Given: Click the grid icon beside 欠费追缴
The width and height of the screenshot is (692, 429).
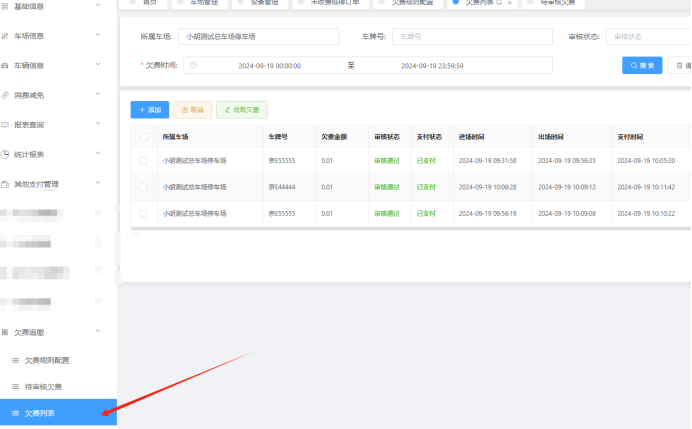Looking at the screenshot, I should (x=5, y=332).
